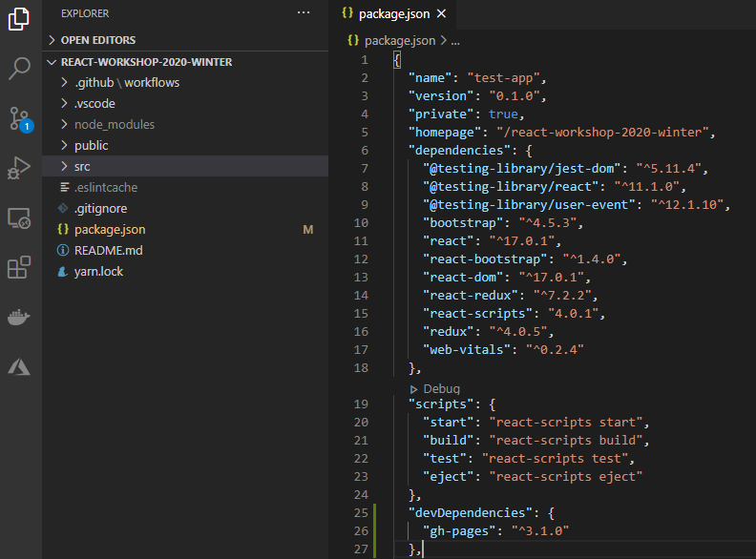Viewport: 756px width, 559px height.
Task: Click "react-scripts start" script value
Action: point(566,423)
